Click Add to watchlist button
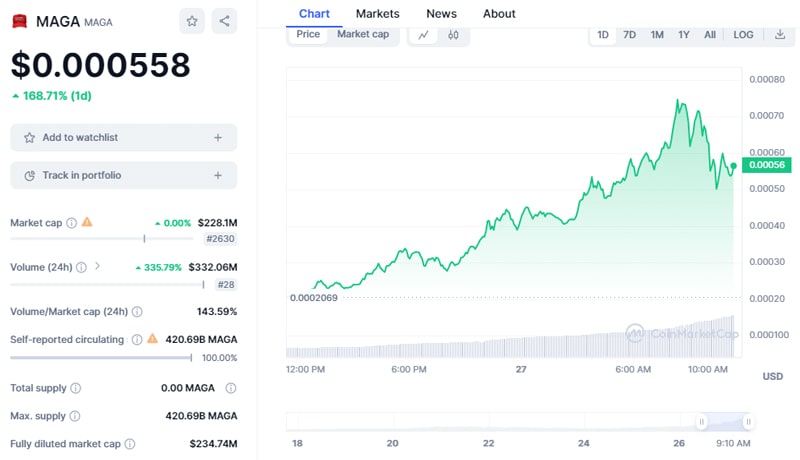This screenshot has height=460, width=800. tap(123, 138)
